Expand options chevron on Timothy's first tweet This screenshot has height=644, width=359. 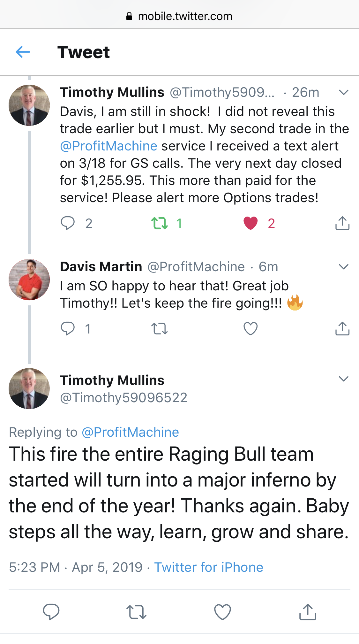343,92
